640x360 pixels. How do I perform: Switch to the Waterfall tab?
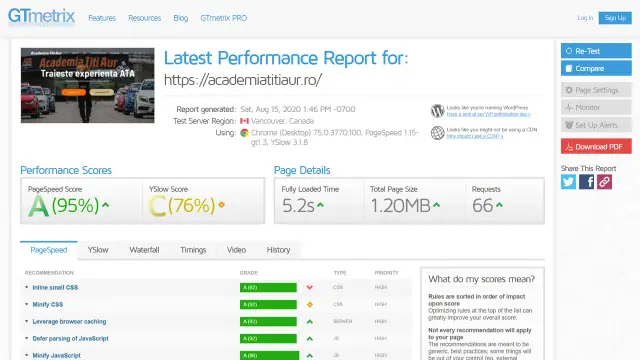pyautogui.click(x=144, y=250)
